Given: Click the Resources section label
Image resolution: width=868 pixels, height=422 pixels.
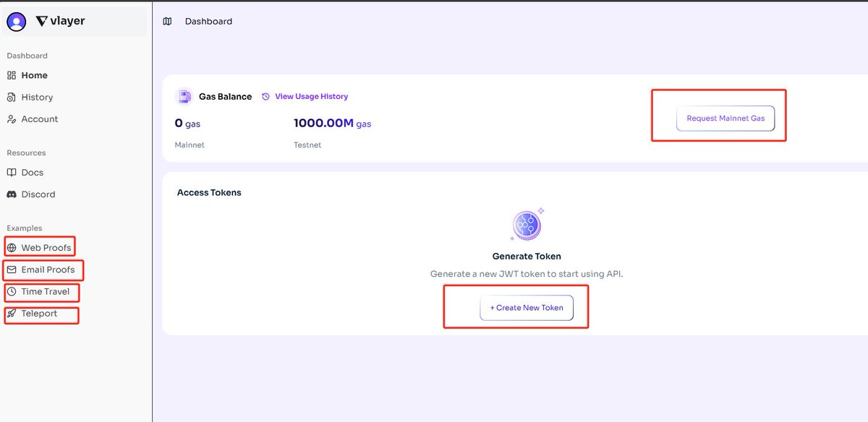Looking at the screenshot, I should 26,152.
